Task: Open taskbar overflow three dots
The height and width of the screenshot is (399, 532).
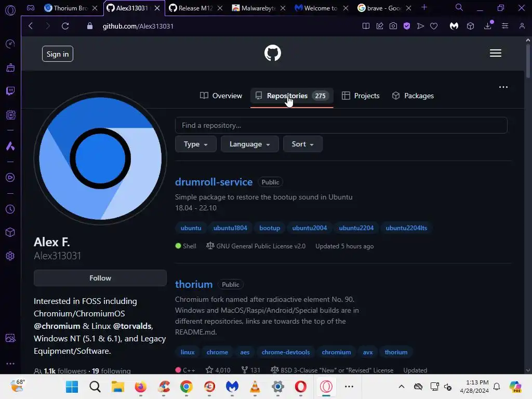Action: coord(349,387)
